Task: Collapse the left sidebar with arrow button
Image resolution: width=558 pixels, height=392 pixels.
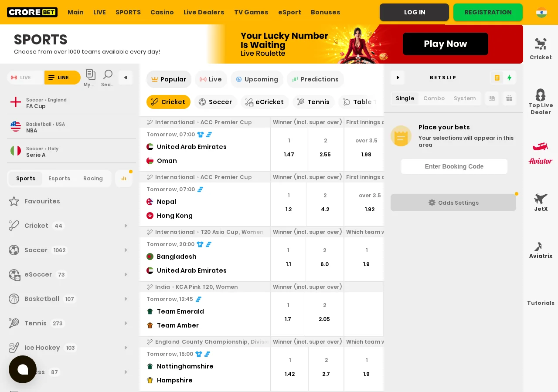Action: 126,78
